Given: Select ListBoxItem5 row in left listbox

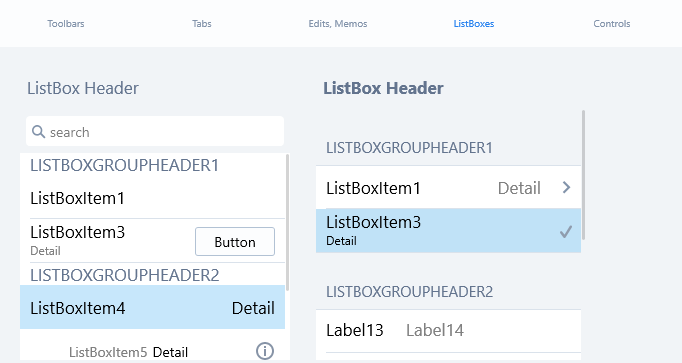Looking at the screenshot, I should 153,350.
